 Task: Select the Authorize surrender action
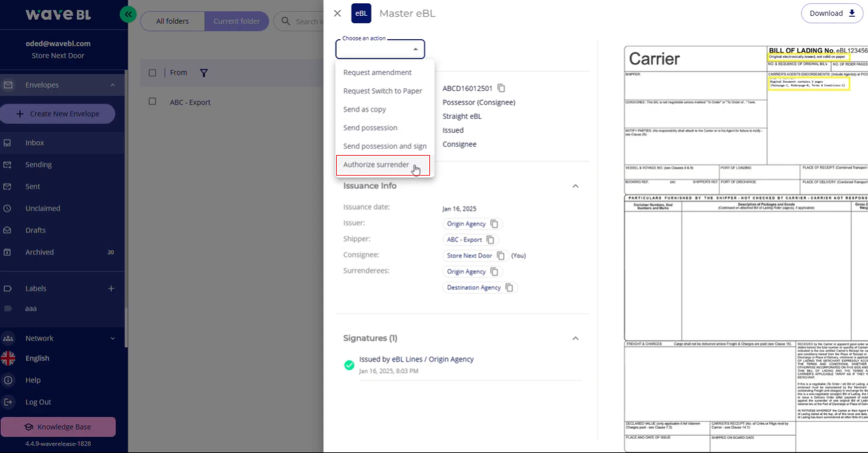click(x=383, y=165)
